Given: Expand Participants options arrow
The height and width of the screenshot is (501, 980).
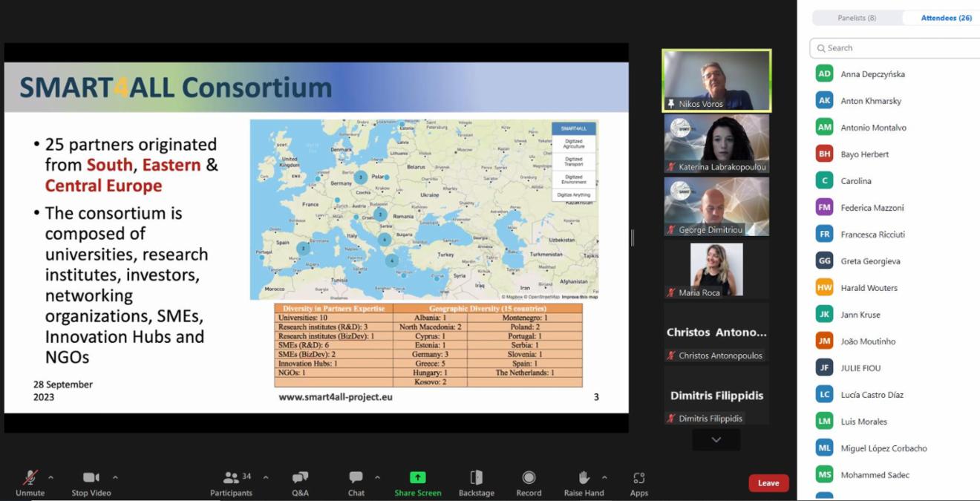Looking at the screenshot, I should [x=266, y=477].
